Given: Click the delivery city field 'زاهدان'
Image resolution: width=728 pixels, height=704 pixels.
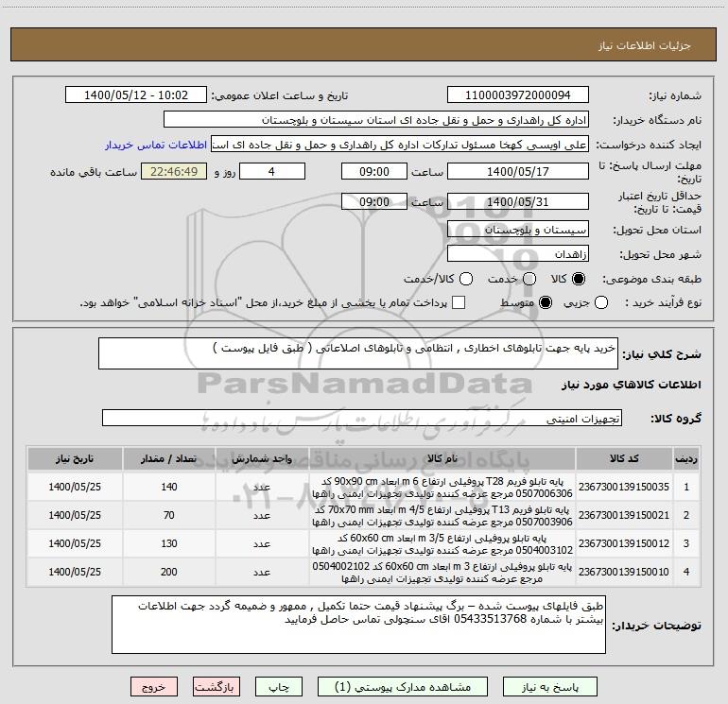Looking at the screenshot, I should tap(518, 254).
